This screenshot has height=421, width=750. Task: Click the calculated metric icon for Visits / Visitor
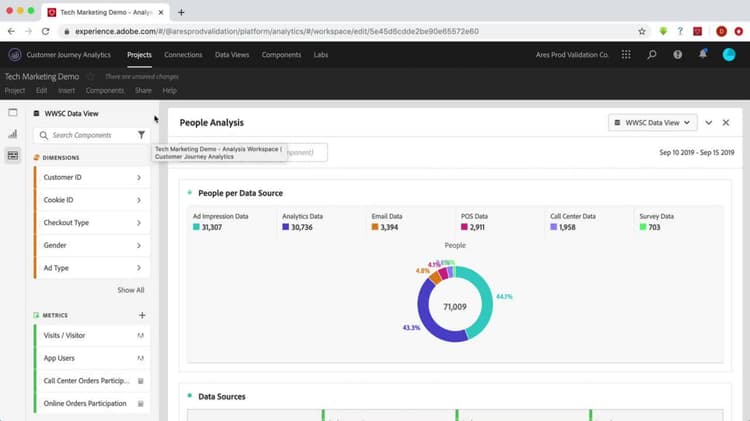tap(141, 335)
